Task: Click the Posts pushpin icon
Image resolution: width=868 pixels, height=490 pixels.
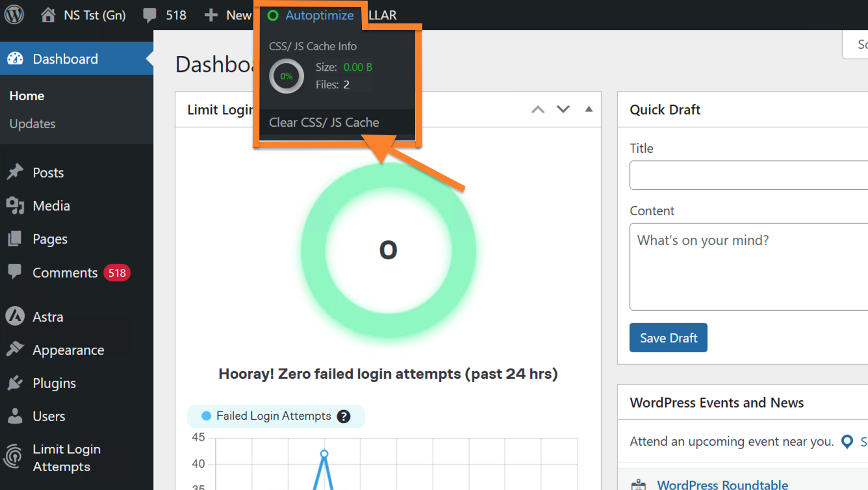Action: 15,172
